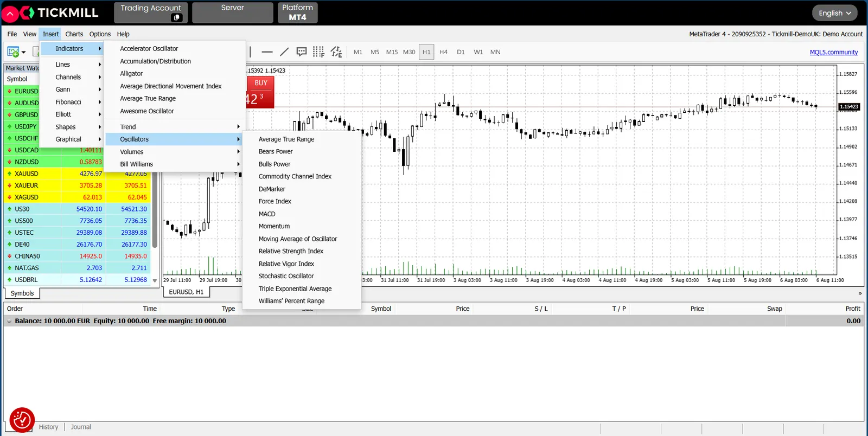Switch chart to MN timeframe
This screenshot has height=436, width=868.
pyautogui.click(x=495, y=52)
